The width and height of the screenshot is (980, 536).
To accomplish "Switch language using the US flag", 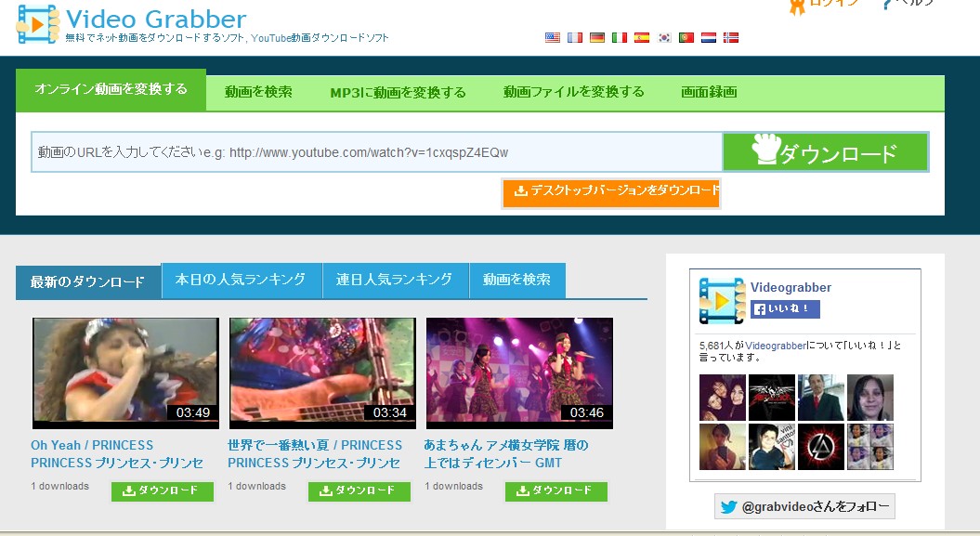I will pos(553,37).
